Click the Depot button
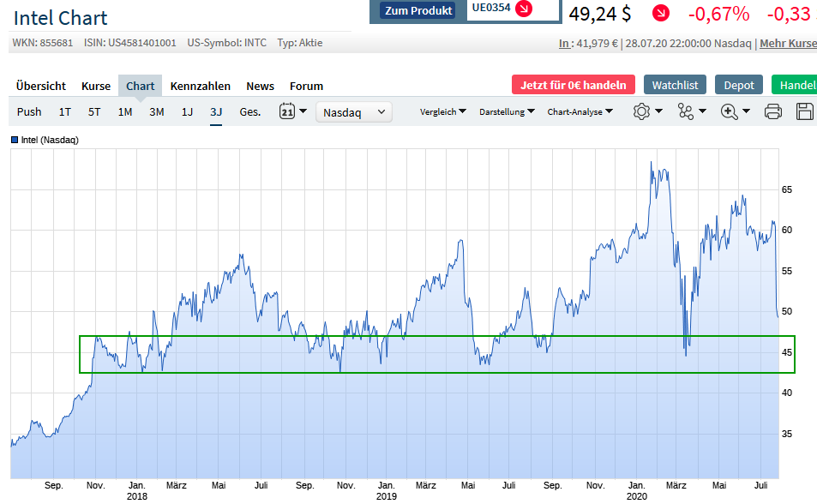 pos(739,85)
